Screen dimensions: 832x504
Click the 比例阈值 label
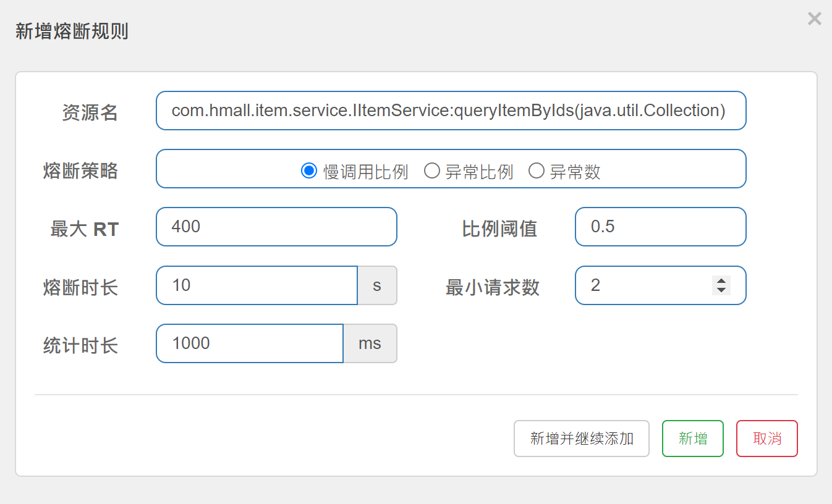[499, 229]
